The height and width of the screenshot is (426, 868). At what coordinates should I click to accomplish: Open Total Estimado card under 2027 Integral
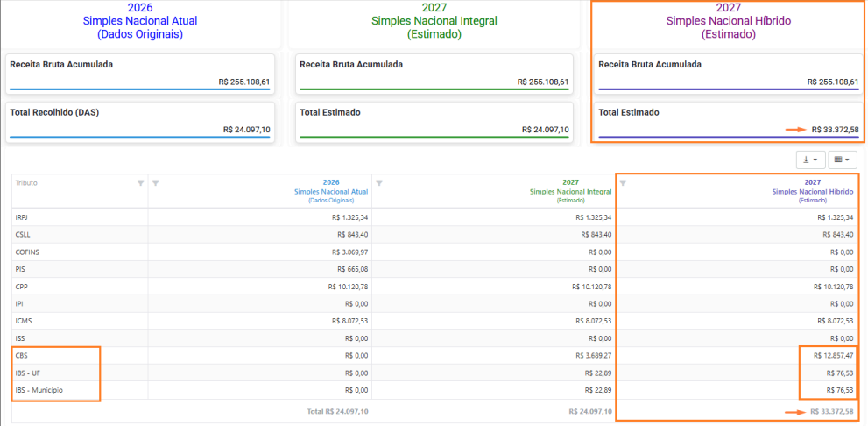[x=434, y=121]
